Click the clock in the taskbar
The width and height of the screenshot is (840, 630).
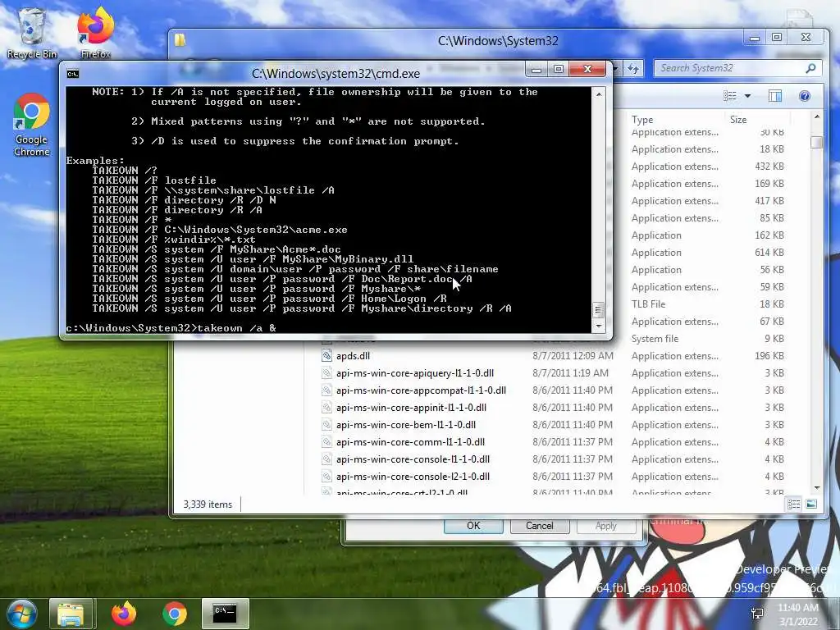click(798, 614)
